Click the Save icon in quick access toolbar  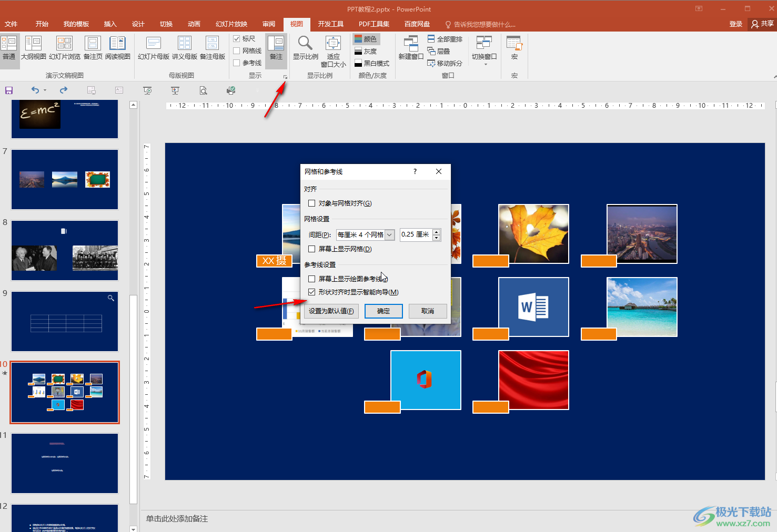[9, 90]
